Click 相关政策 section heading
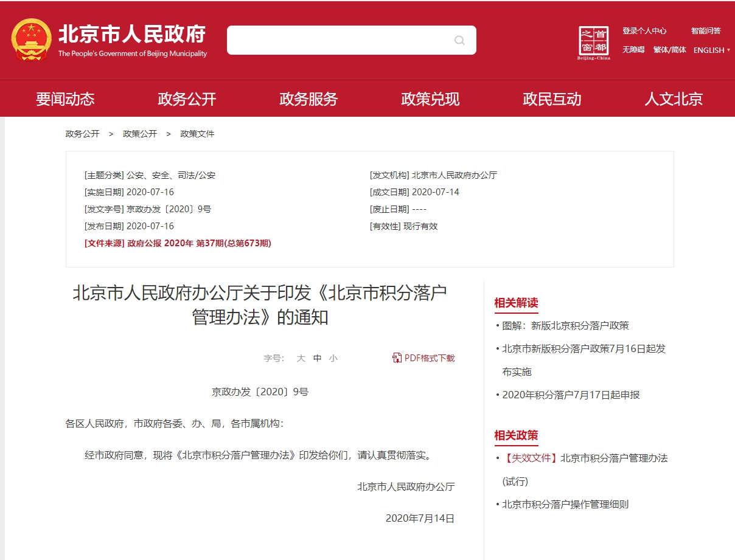735x560 pixels. (x=516, y=435)
